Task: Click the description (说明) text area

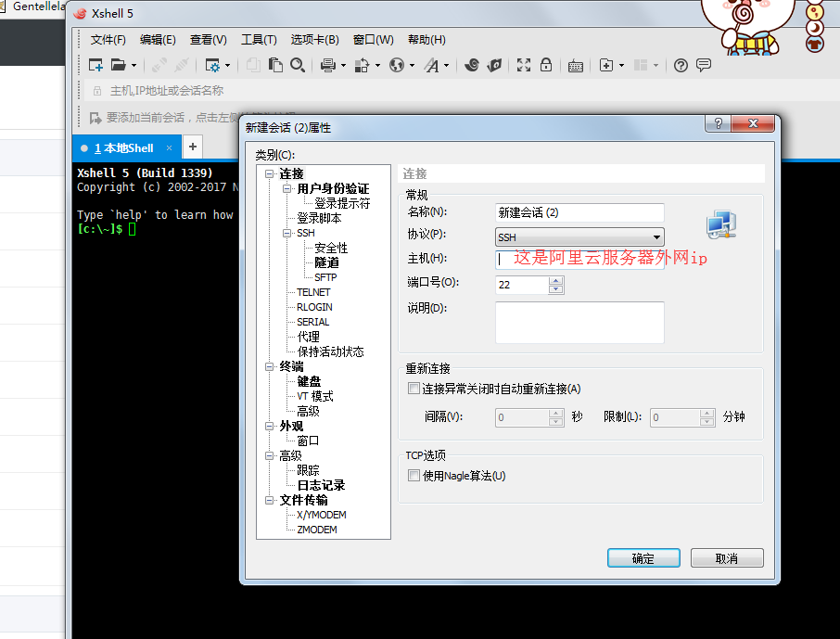Action: click(579, 322)
